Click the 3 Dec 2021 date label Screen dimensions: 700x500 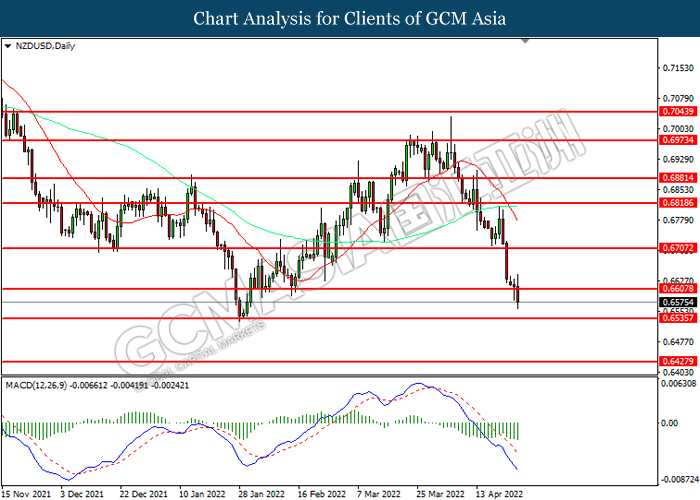(x=82, y=494)
